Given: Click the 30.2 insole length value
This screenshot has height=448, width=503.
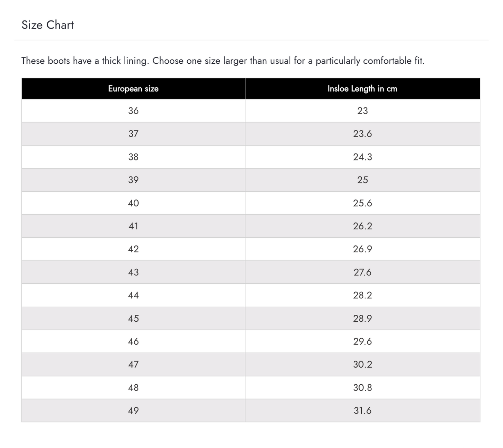Looking at the screenshot, I should coord(362,364).
